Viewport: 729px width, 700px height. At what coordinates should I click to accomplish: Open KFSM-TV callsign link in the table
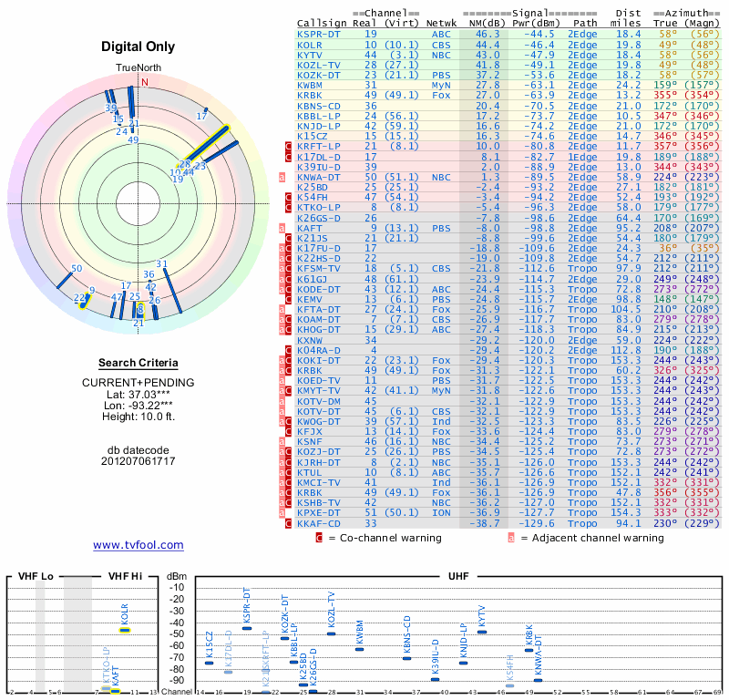coord(318,268)
